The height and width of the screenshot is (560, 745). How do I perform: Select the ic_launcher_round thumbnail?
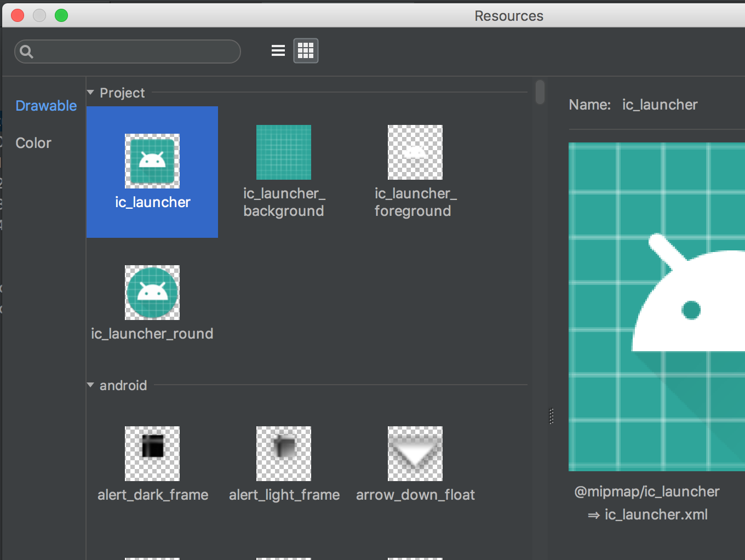click(152, 293)
